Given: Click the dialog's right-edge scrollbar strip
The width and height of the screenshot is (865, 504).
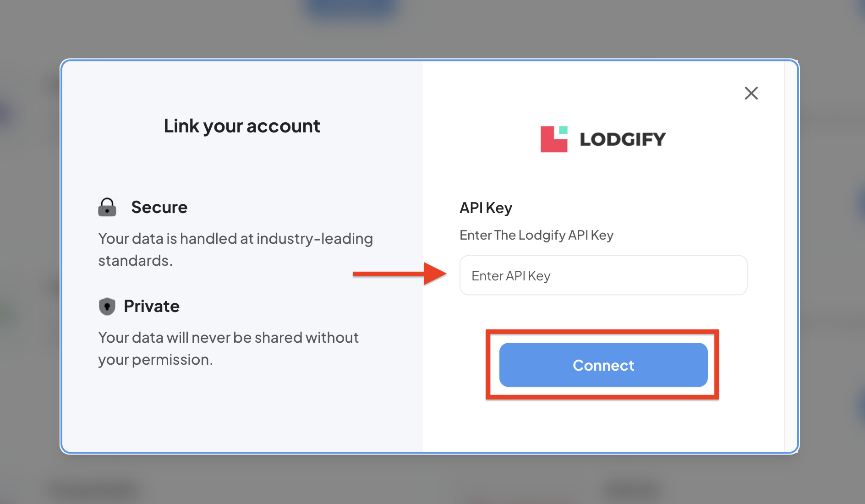Looking at the screenshot, I should [791, 257].
